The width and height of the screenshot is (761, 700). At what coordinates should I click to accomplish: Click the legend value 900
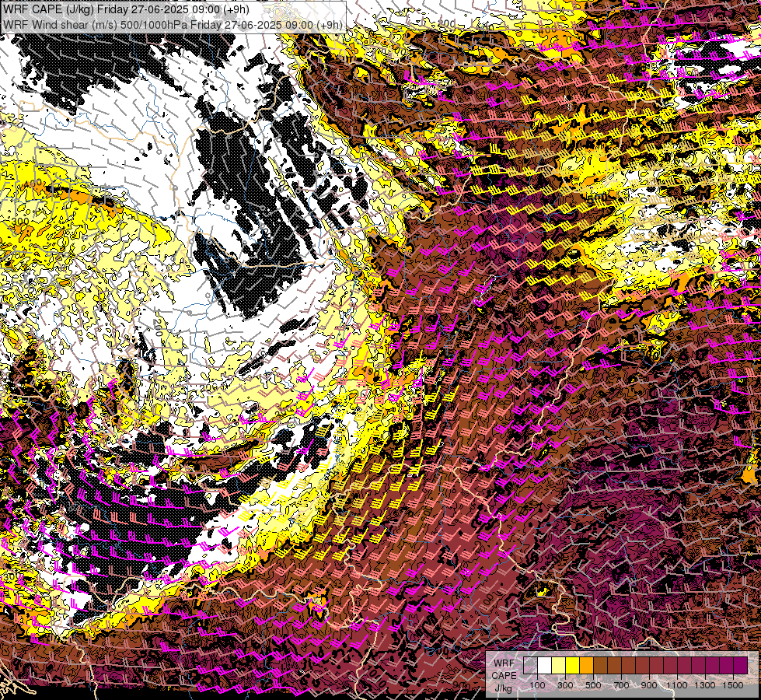(x=649, y=685)
